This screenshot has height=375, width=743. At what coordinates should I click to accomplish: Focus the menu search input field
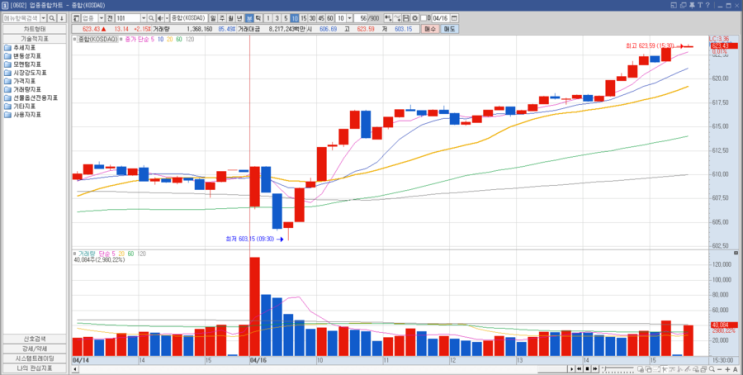coord(22,18)
